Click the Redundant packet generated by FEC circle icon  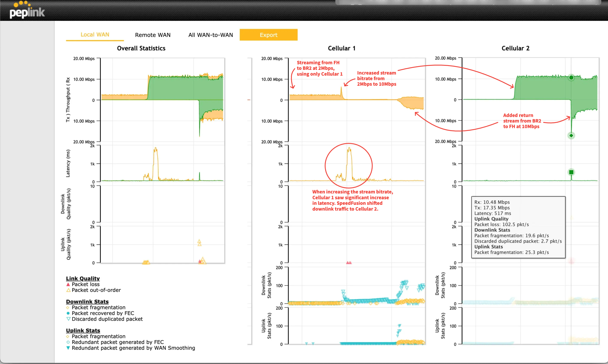[68, 342]
